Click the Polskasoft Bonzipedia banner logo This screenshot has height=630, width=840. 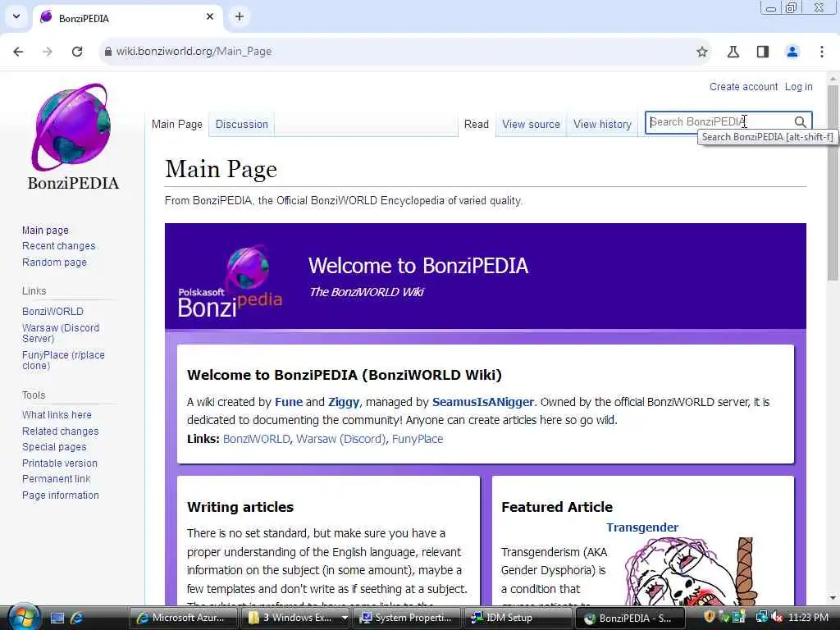click(231, 282)
